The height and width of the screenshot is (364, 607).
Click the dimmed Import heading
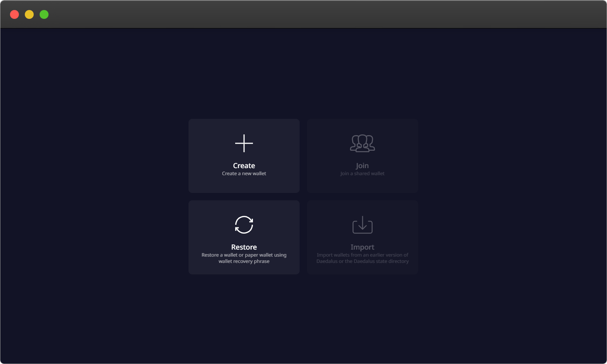pyautogui.click(x=363, y=247)
